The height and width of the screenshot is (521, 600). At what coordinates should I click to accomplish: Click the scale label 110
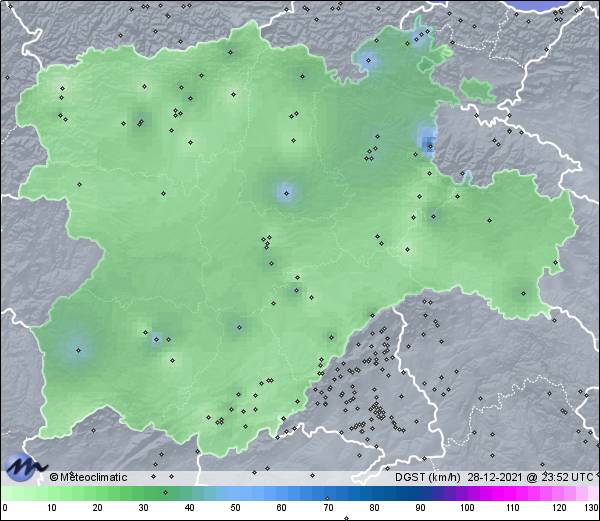point(513,508)
